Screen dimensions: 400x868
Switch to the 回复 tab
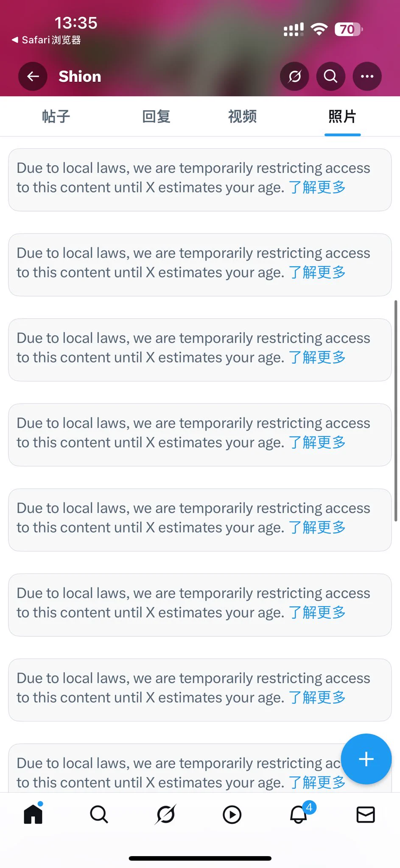coord(156,116)
